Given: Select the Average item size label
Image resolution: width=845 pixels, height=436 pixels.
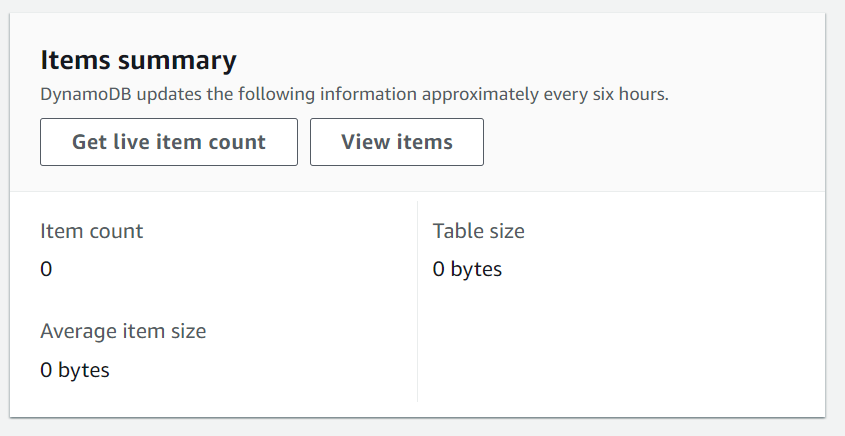Looking at the screenshot, I should (x=123, y=331).
